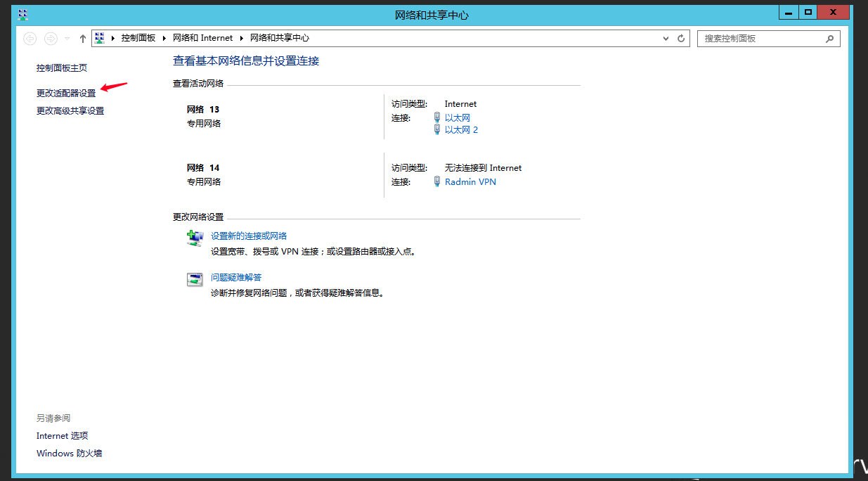Image resolution: width=868 pixels, height=481 pixels.
Task: Click the adapter icon beside 以太网 2
Action: pyautogui.click(x=437, y=129)
